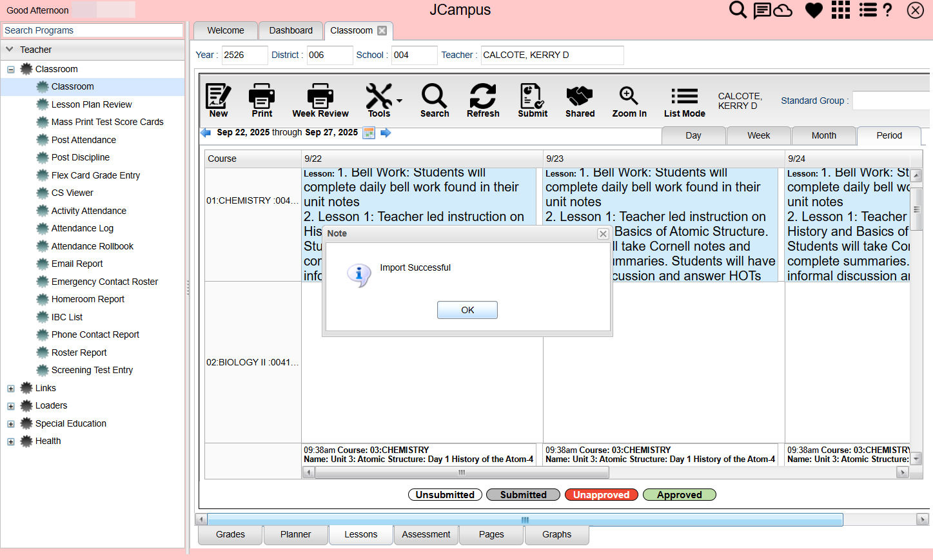Select the 02:BIOLOGY II course row
933x560 pixels.
click(253, 362)
